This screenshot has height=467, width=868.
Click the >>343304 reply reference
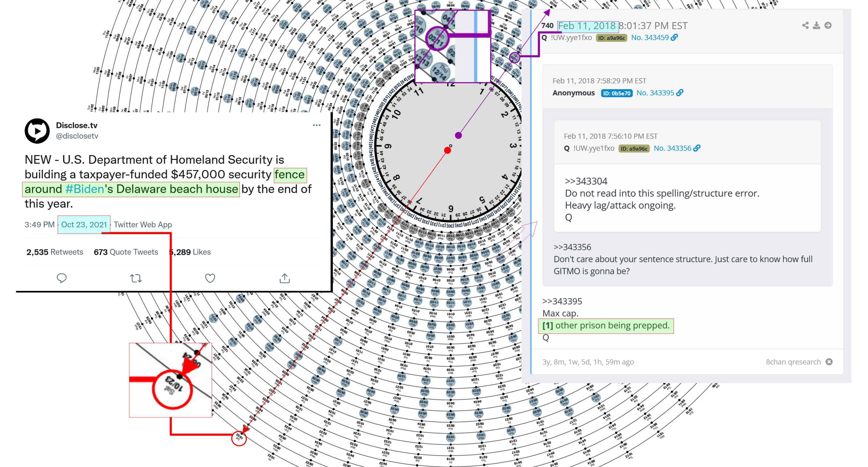point(586,181)
